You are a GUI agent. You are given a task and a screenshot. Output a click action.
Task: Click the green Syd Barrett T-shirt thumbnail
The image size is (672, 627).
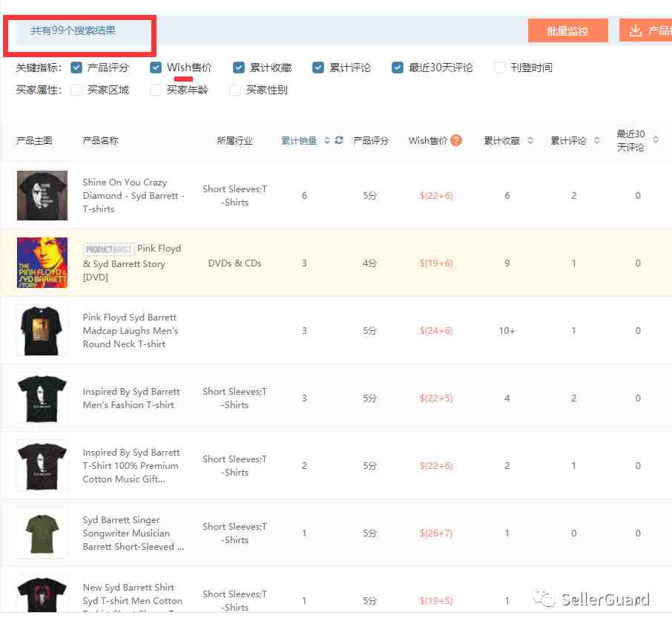pos(42,533)
